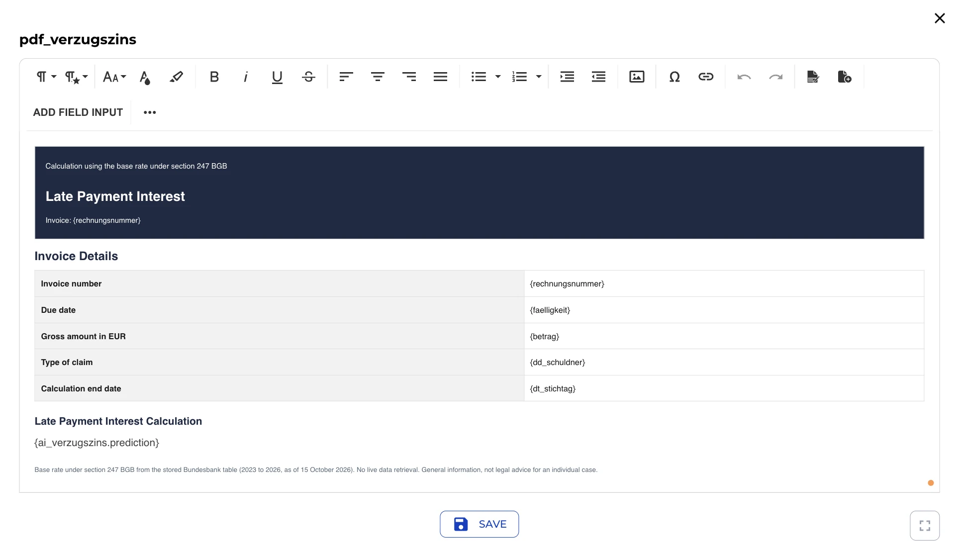Image resolution: width=960 pixels, height=560 pixels.
Task: Expand bulleted list style options
Action: point(498,77)
